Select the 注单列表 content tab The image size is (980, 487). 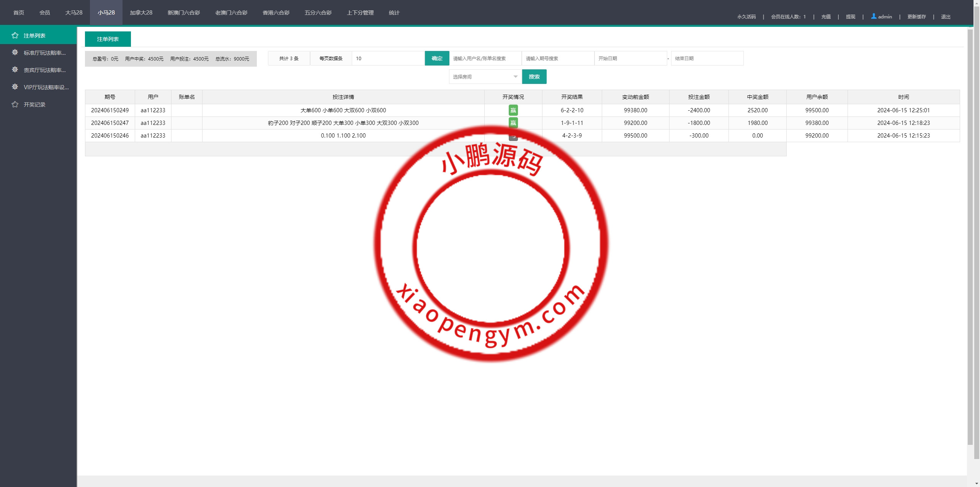(108, 39)
